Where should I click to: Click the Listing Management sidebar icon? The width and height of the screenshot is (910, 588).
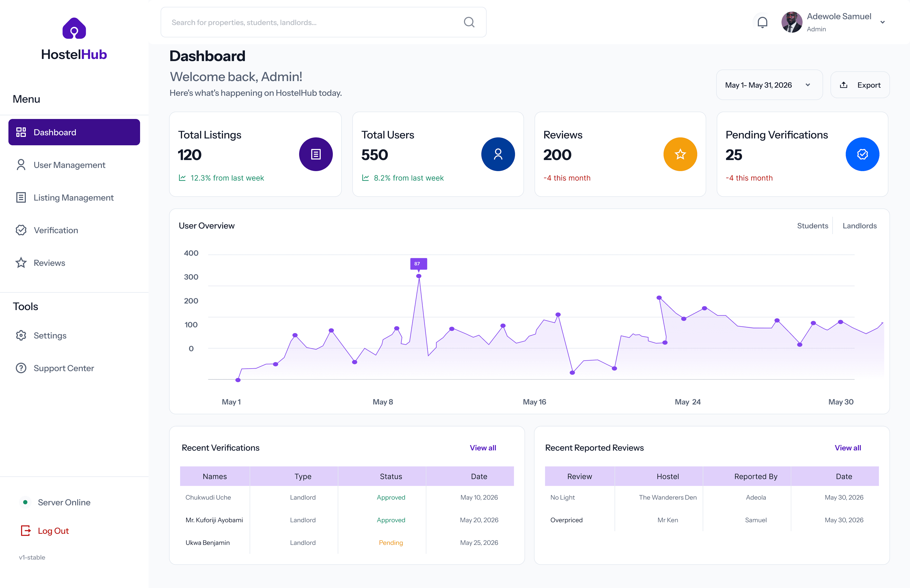(x=21, y=197)
